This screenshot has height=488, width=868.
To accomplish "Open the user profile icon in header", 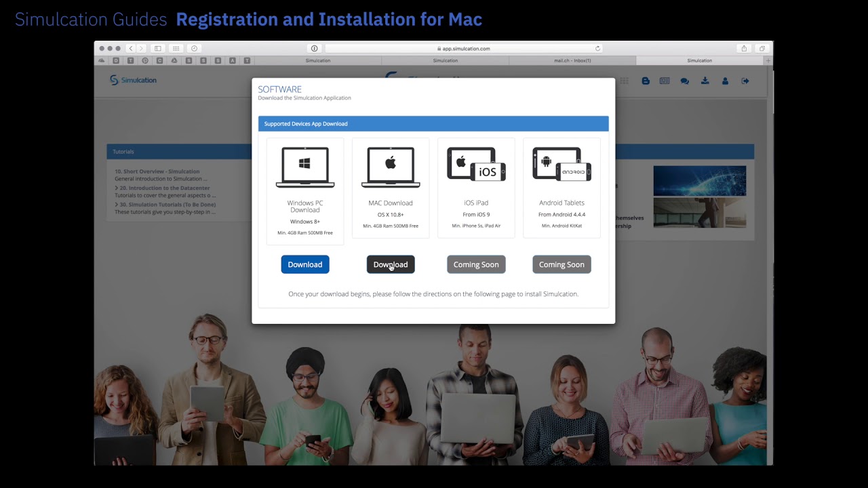I will click(725, 81).
